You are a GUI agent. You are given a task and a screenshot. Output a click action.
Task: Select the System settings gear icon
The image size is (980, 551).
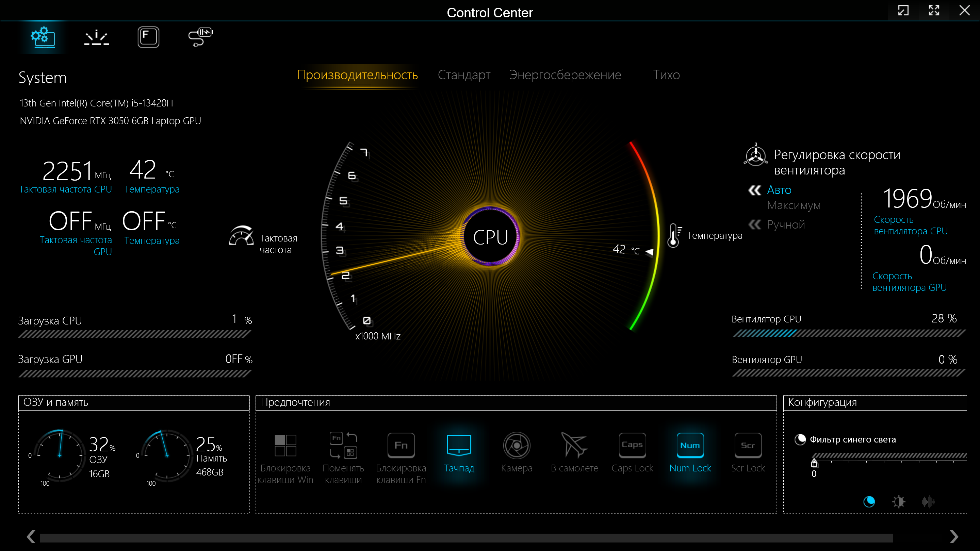[x=43, y=37]
